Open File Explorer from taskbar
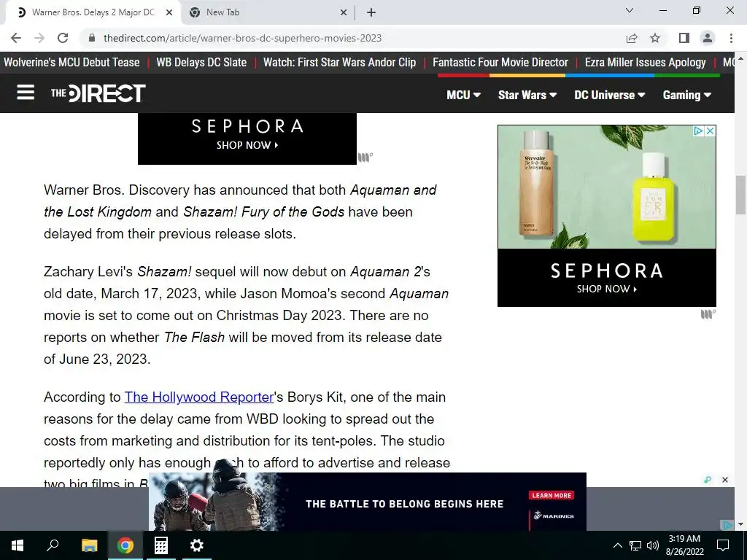747x560 pixels. point(89,545)
